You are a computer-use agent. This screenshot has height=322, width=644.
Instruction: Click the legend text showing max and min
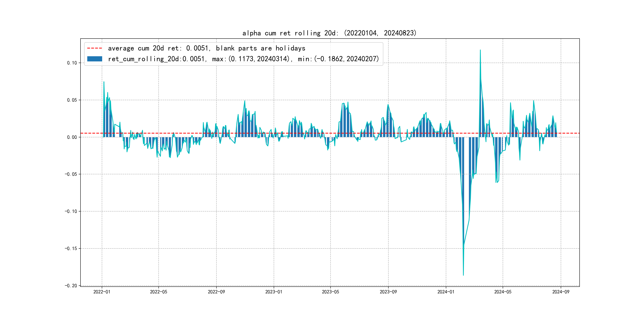point(243,59)
